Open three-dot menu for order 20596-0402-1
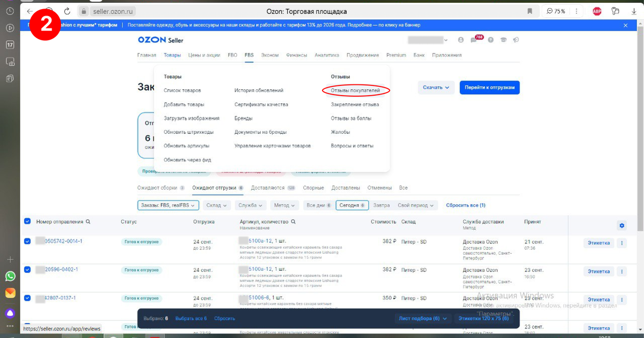Screen dimensions: 644x338 622,271
